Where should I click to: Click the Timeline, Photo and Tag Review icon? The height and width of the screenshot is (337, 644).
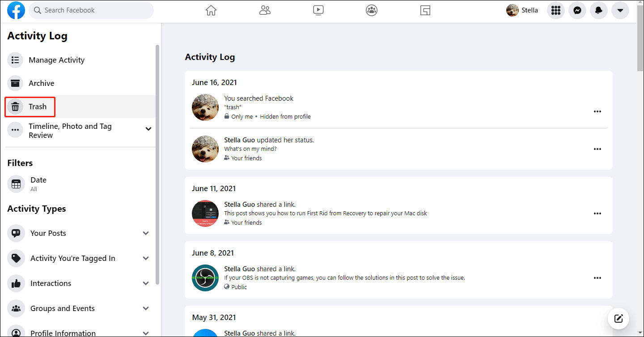[x=15, y=130]
